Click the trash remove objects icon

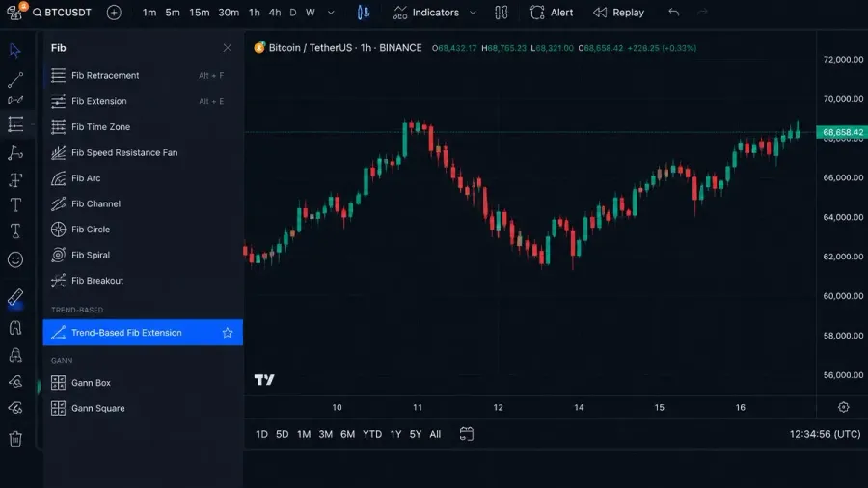pyautogui.click(x=14, y=439)
